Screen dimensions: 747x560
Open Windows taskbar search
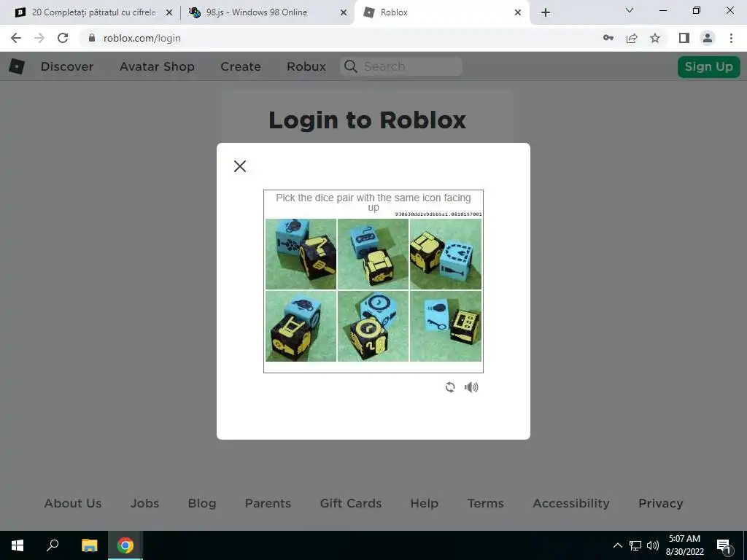pyautogui.click(x=53, y=545)
